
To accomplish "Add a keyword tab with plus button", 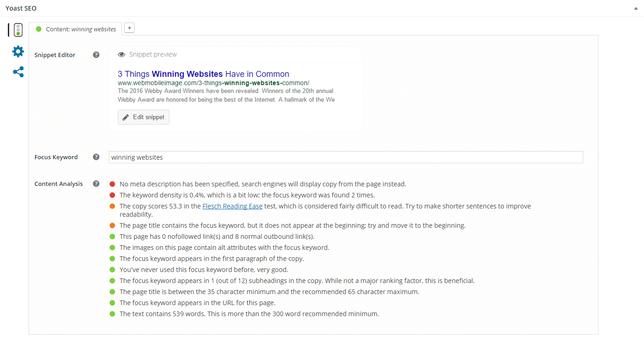I will click(129, 28).
